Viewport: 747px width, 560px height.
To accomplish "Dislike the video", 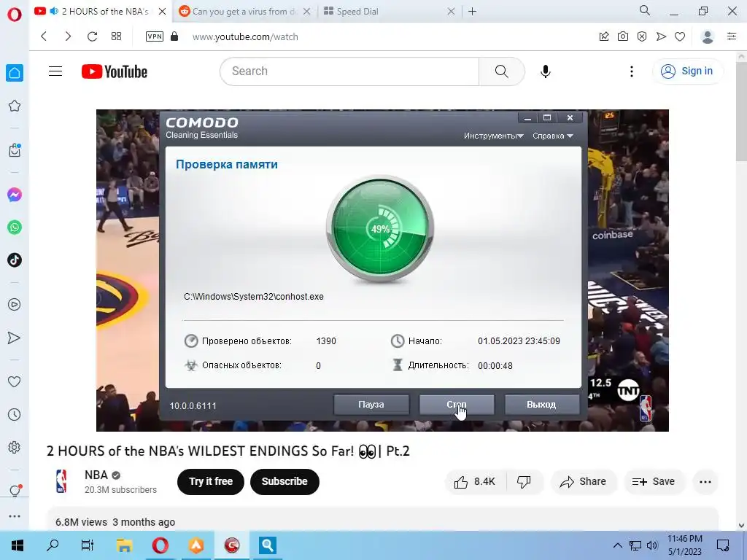I will 524,482.
